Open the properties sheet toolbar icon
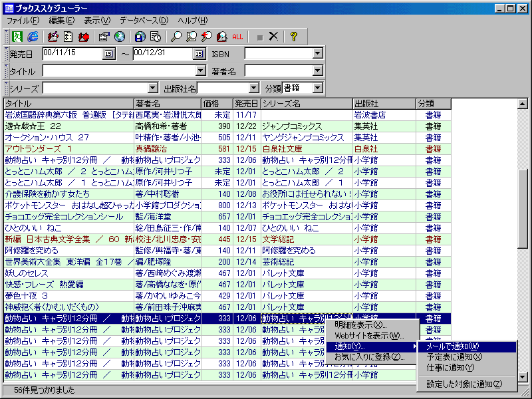The width and height of the screenshot is (532, 399). point(104,37)
